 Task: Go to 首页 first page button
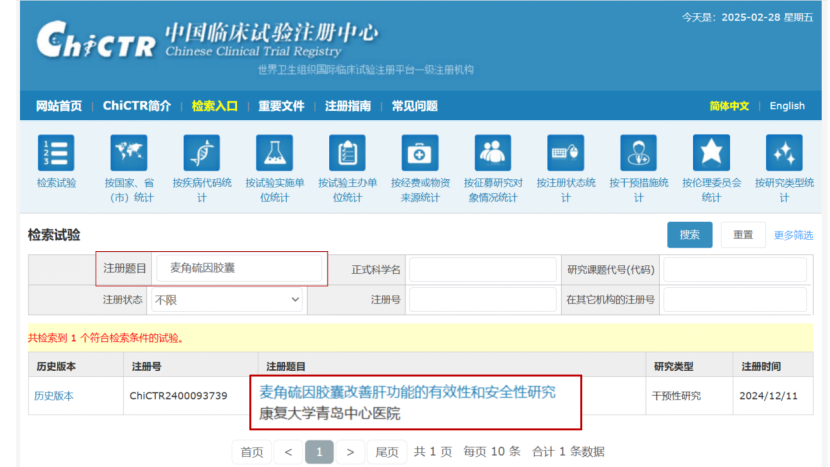(251, 452)
